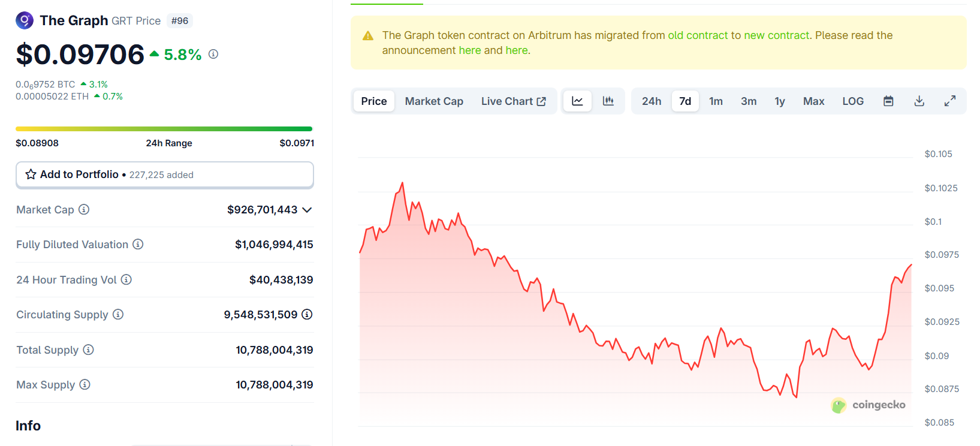
Task: Open the old contract link
Action: point(698,35)
